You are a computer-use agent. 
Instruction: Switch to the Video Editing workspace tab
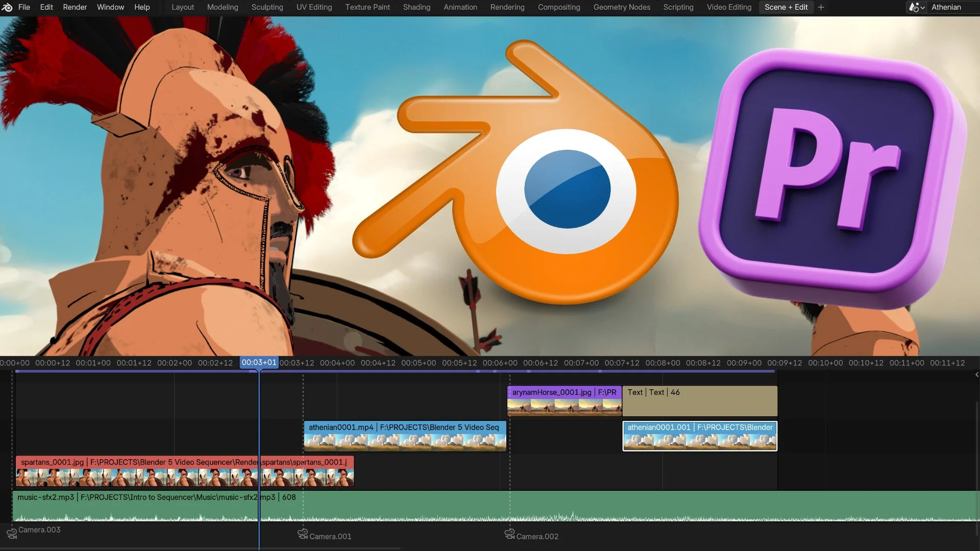[x=729, y=7]
